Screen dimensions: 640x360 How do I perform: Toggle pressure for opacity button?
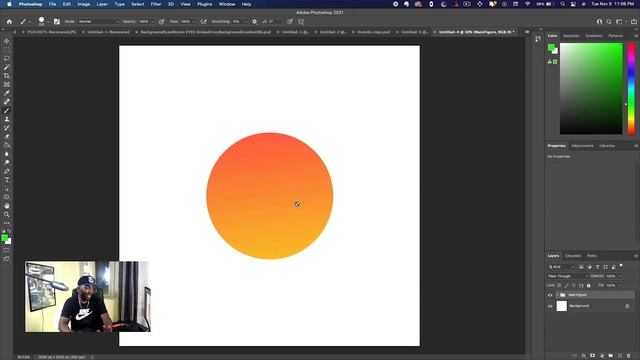click(x=162, y=22)
